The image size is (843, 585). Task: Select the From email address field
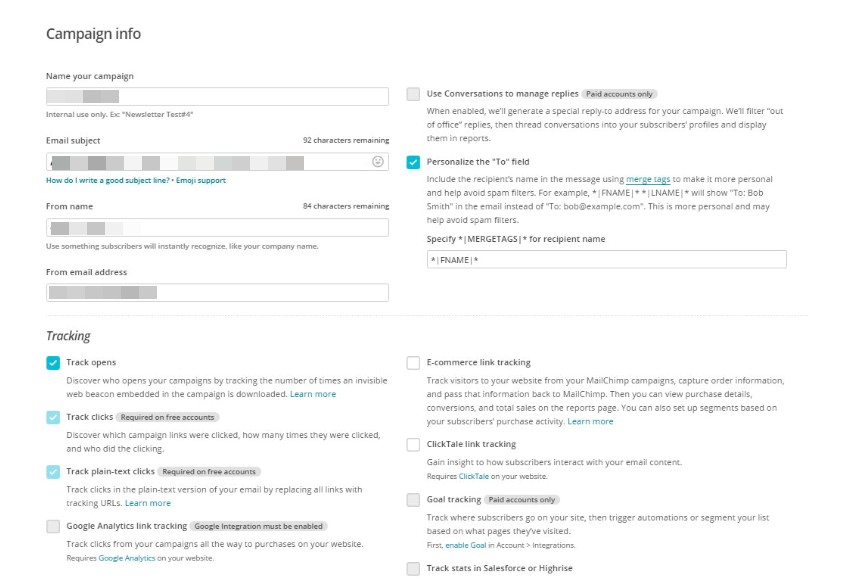(x=217, y=293)
